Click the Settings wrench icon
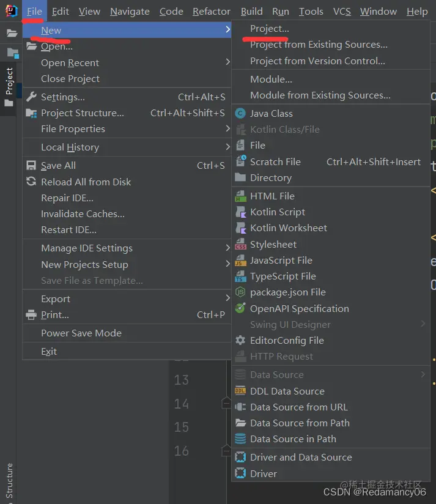 click(31, 97)
